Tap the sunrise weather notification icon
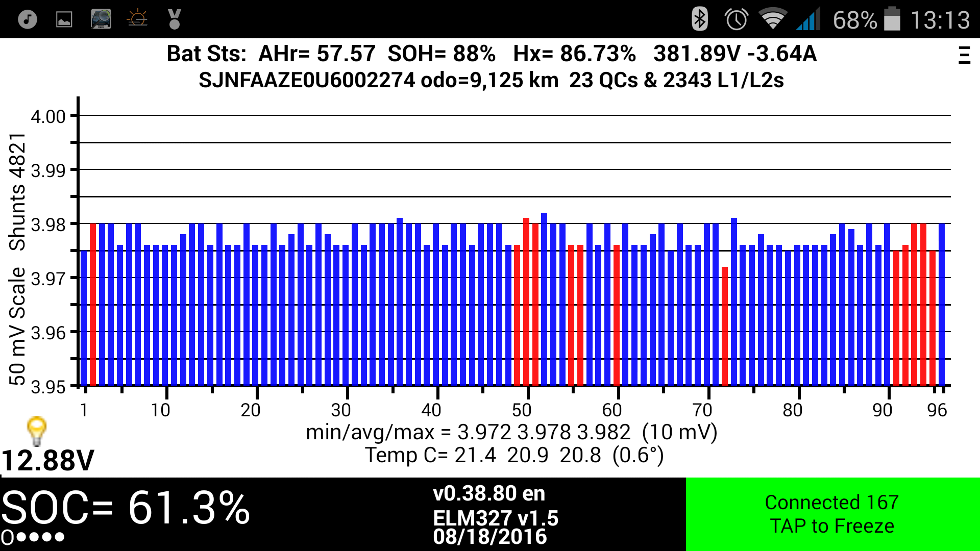Image resolution: width=980 pixels, height=551 pixels. 137,19
